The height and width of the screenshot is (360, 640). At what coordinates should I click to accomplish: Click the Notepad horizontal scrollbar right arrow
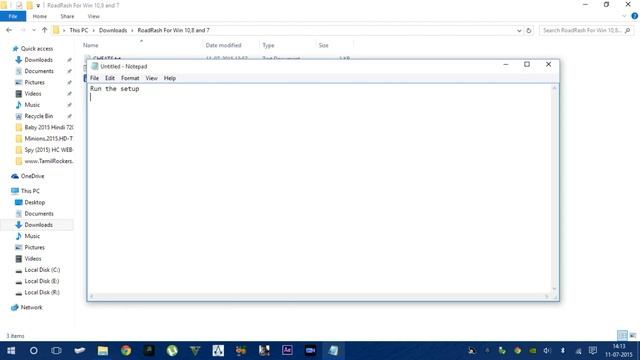click(x=547, y=296)
